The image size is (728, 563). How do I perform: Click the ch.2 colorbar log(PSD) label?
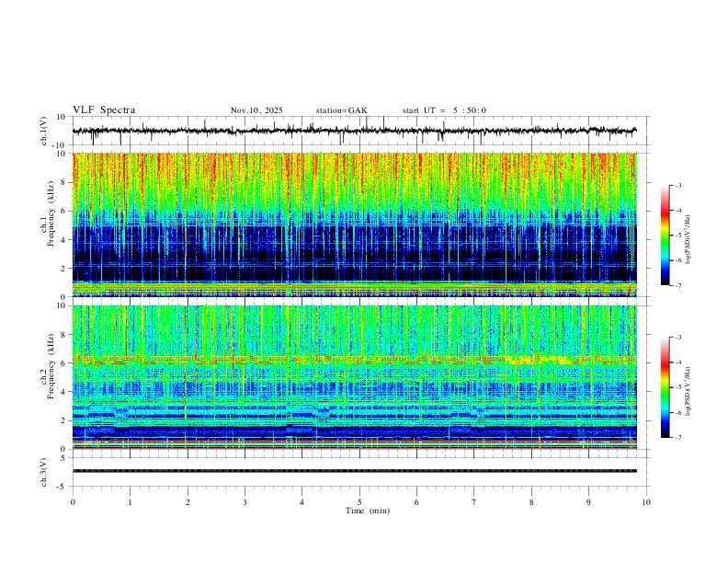click(x=688, y=391)
